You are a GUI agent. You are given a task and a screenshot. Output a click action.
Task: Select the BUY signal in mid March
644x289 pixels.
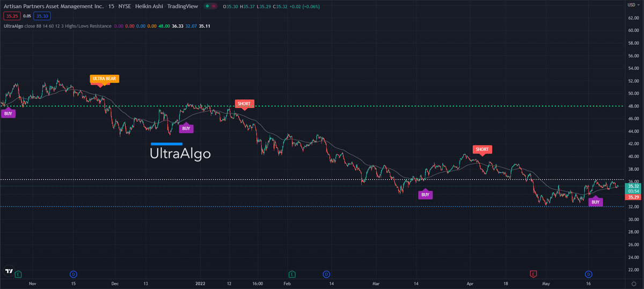click(x=425, y=195)
